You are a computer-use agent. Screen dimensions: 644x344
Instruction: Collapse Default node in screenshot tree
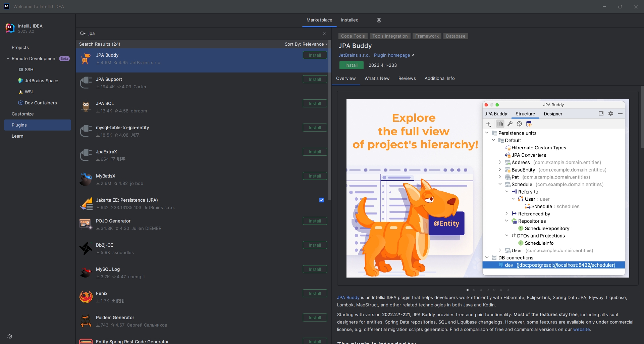tap(493, 140)
